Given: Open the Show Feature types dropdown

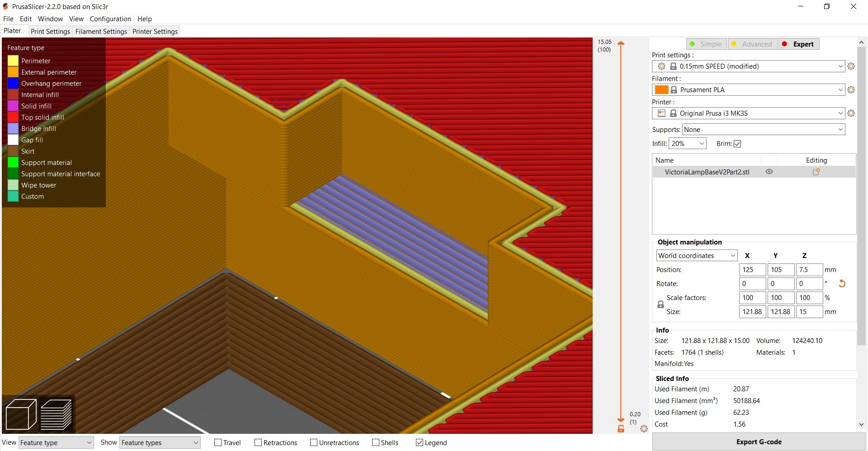Looking at the screenshot, I should (x=160, y=442).
